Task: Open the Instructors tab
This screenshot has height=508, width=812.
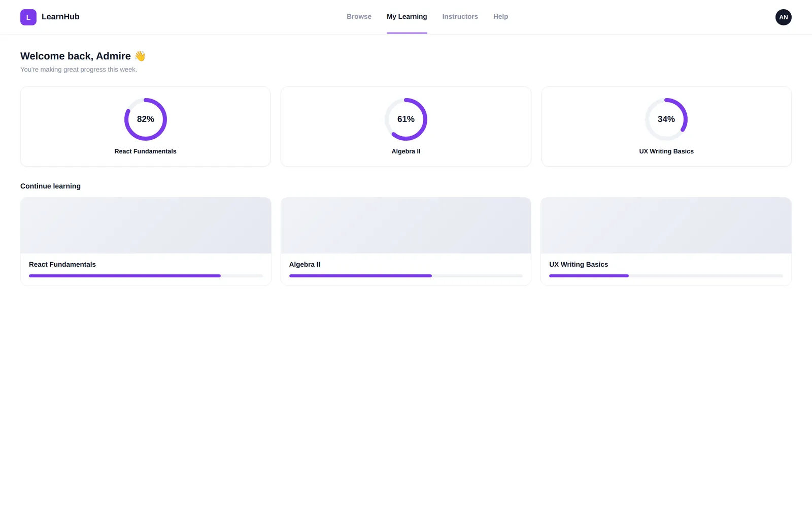Action: [x=460, y=17]
